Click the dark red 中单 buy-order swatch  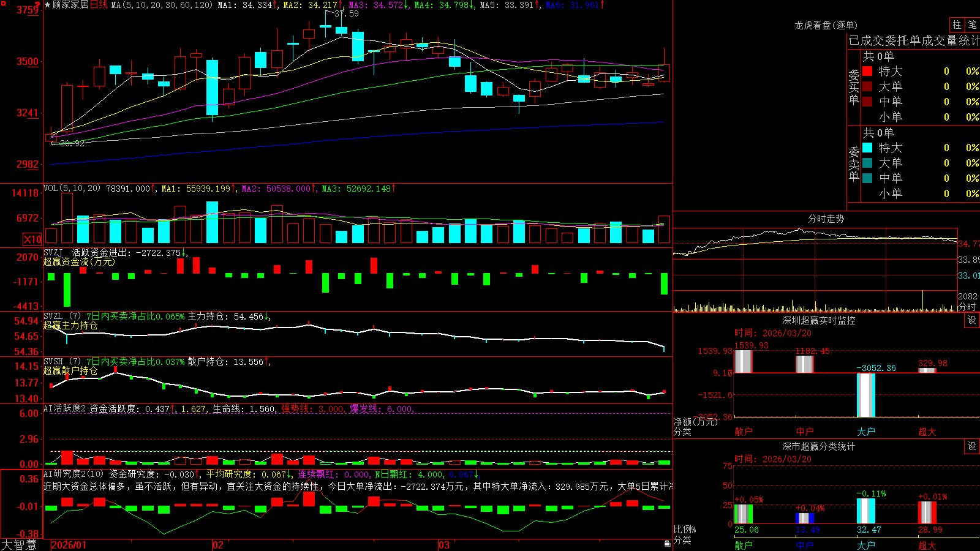(x=867, y=102)
